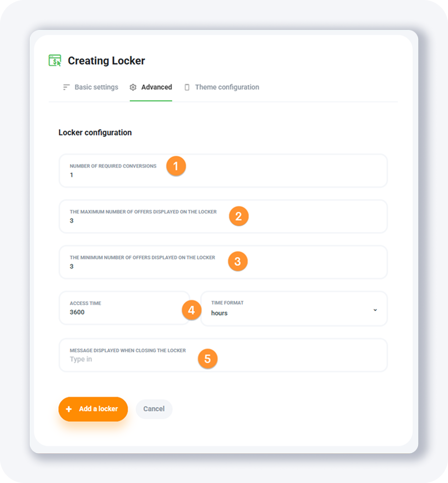Click the plus icon on Add a locker
The image size is (448, 483).
coord(69,409)
